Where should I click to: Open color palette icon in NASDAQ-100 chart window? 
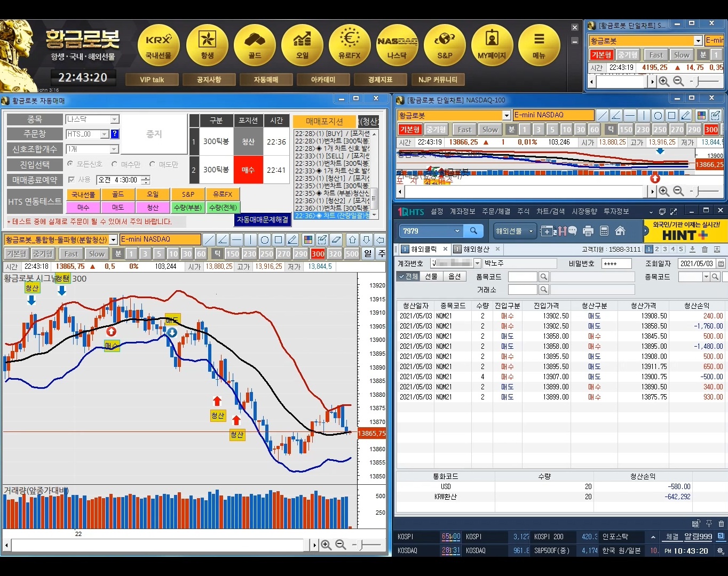pos(701,115)
